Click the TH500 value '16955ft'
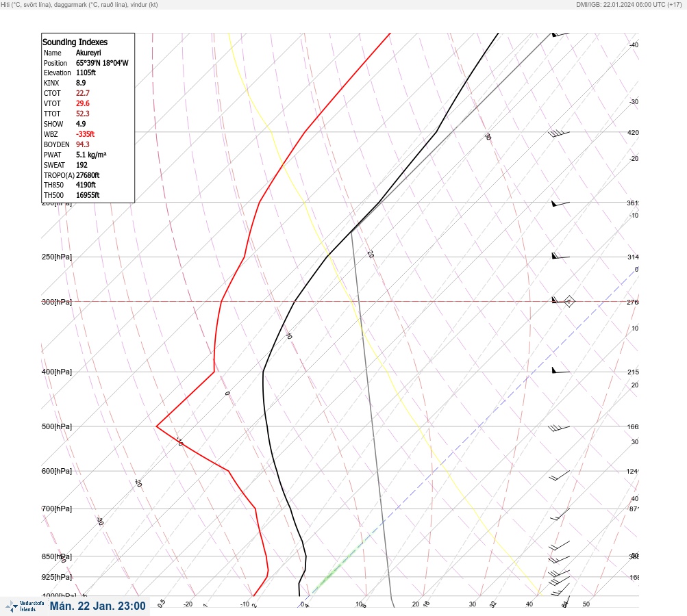 (88, 195)
